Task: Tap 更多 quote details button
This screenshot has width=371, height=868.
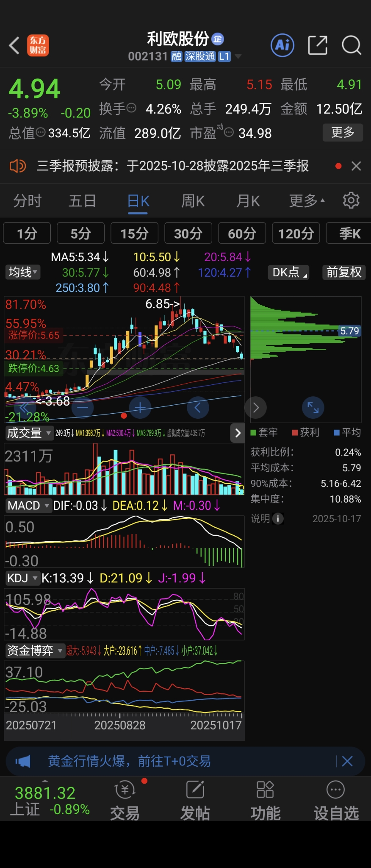Action: pos(343,132)
